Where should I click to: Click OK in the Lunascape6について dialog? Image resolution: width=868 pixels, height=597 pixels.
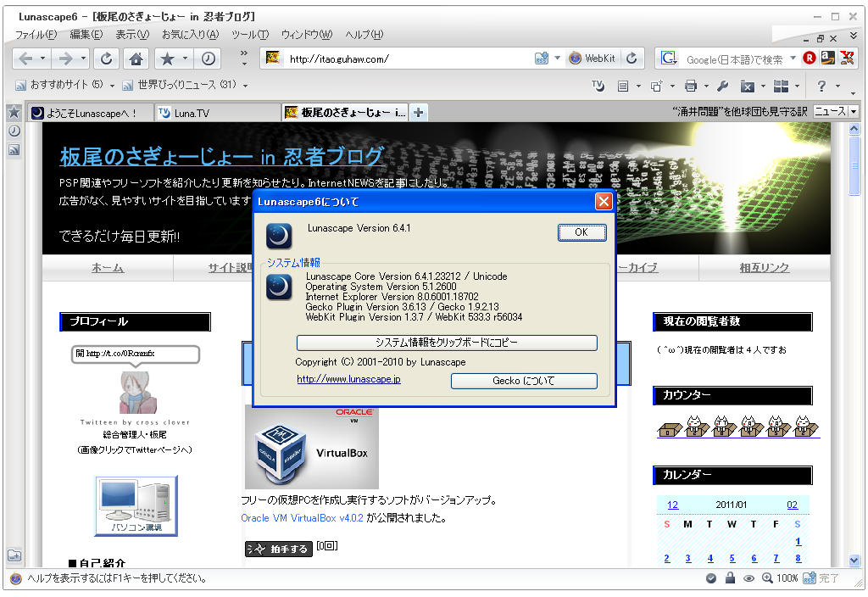[581, 232]
